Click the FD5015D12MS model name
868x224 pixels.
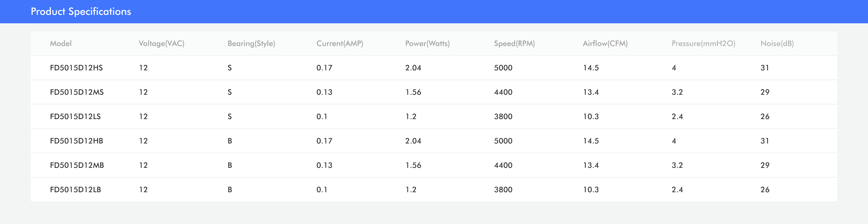pyautogui.click(x=77, y=92)
